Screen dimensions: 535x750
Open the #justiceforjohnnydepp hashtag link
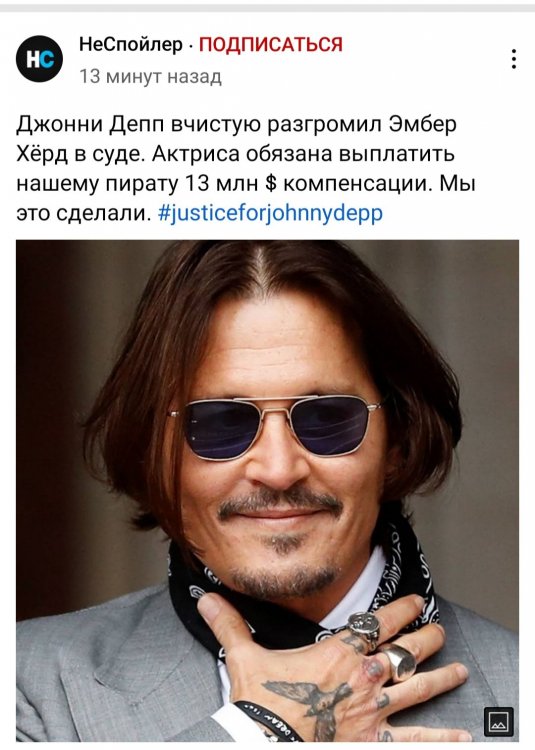[x=270, y=213]
